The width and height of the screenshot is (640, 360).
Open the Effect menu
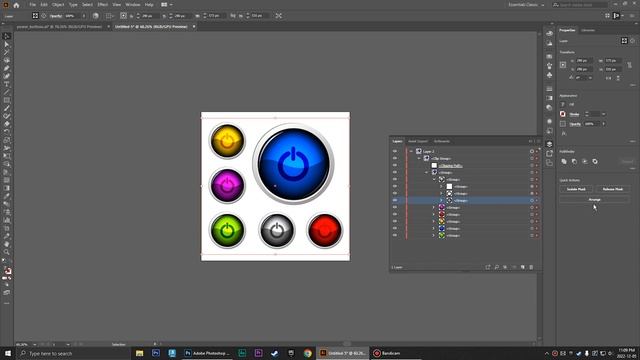coord(102,5)
